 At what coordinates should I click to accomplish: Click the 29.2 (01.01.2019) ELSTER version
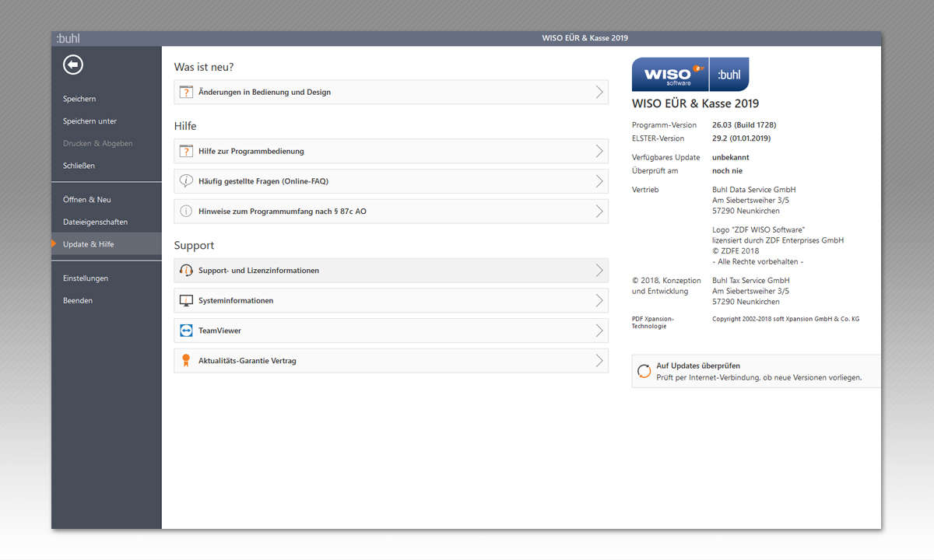click(x=741, y=138)
